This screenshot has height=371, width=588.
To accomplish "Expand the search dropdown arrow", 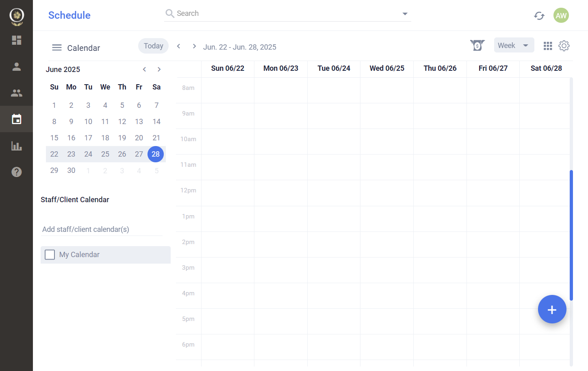I will [405, 14].
